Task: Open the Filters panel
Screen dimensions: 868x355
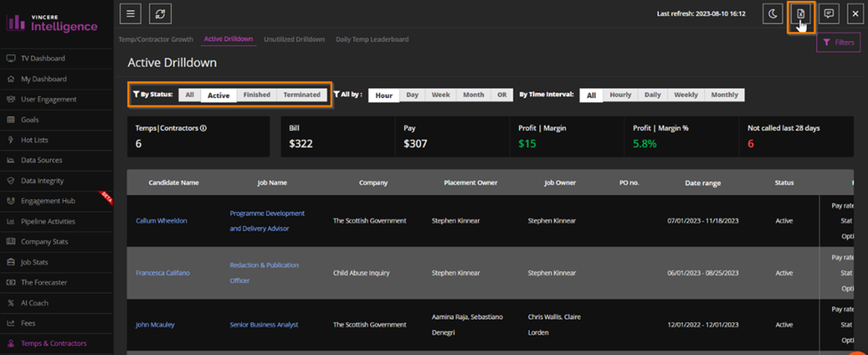Action: click(x=839, y=42)
